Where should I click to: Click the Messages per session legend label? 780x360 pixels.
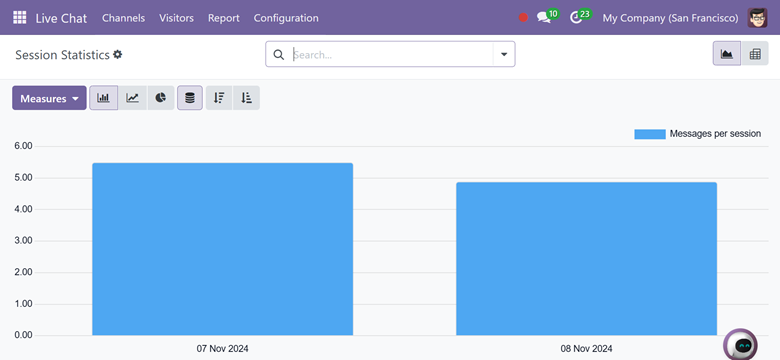point(715,134)
